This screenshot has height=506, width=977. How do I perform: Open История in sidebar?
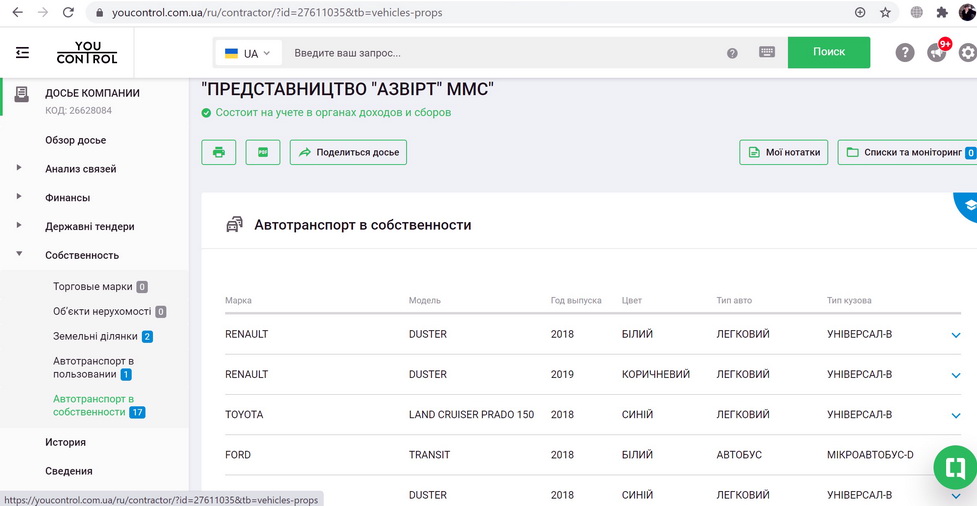click(65, 442)
